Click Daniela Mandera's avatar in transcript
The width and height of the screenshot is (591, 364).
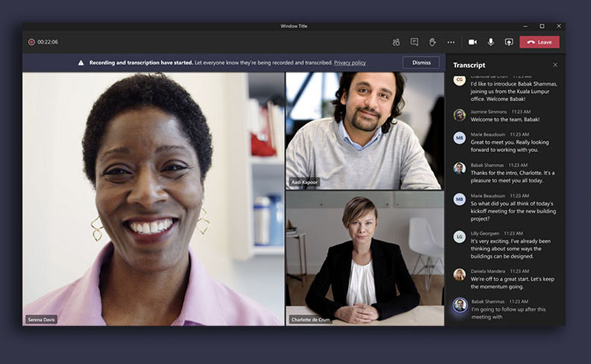460,274
